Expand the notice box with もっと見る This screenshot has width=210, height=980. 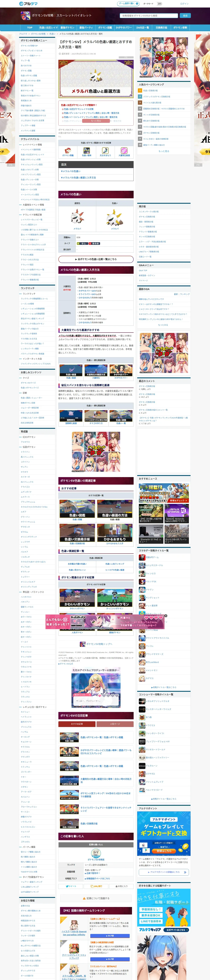(96, 121)
